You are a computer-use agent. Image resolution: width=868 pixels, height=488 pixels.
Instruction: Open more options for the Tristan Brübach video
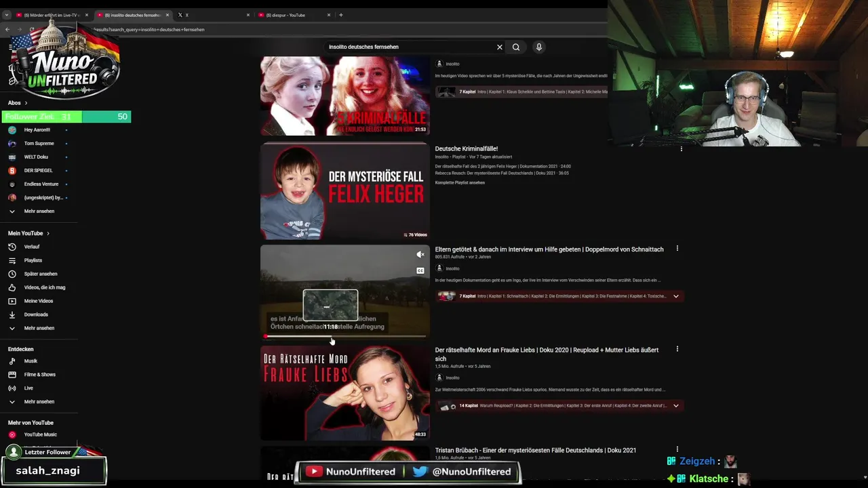coord(677,449)
